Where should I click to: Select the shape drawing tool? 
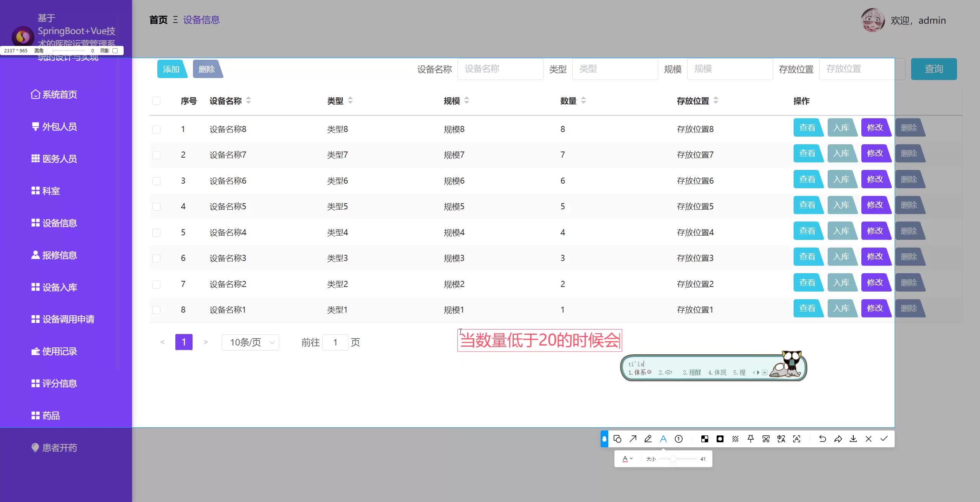[x=617, y=439]
